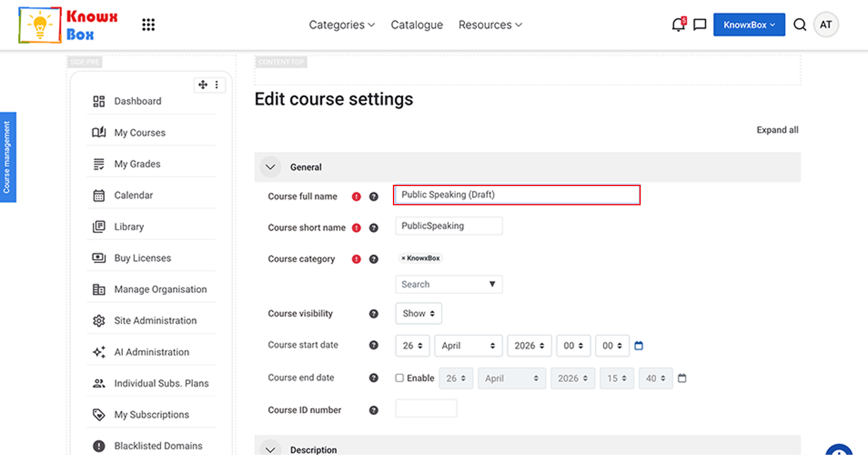
Task: Open the AT user avatar menu
Action: pos(826,24)
